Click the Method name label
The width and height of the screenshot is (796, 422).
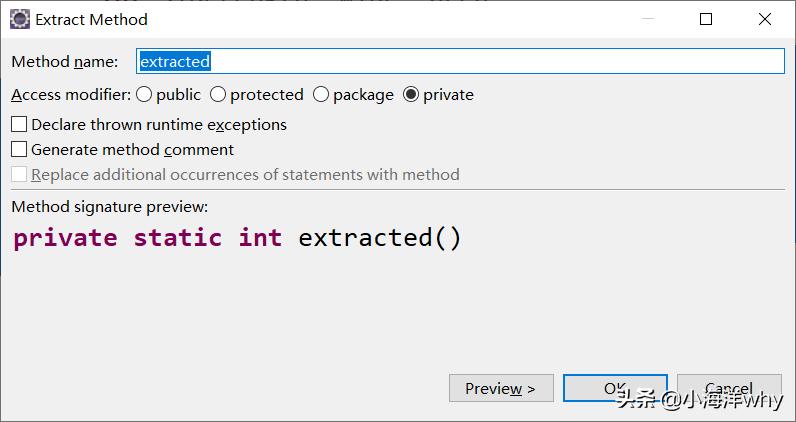point(64,62)
